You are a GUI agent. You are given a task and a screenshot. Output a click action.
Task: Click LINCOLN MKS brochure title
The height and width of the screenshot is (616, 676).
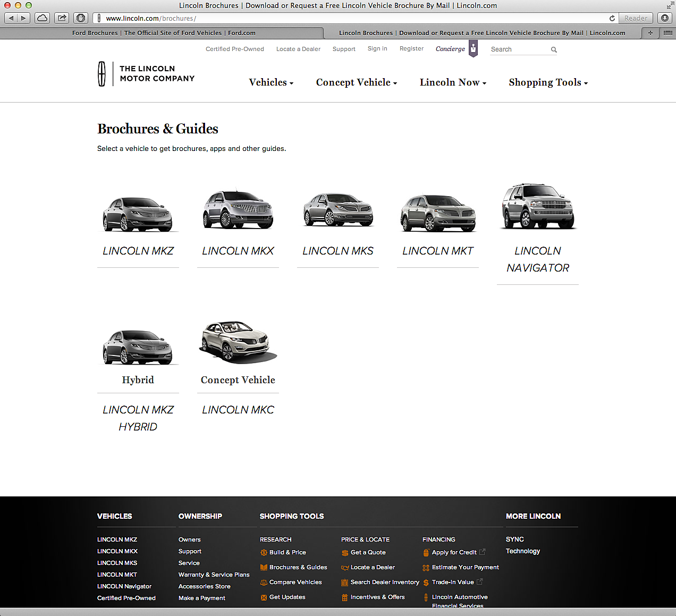[x=338, y=251]
